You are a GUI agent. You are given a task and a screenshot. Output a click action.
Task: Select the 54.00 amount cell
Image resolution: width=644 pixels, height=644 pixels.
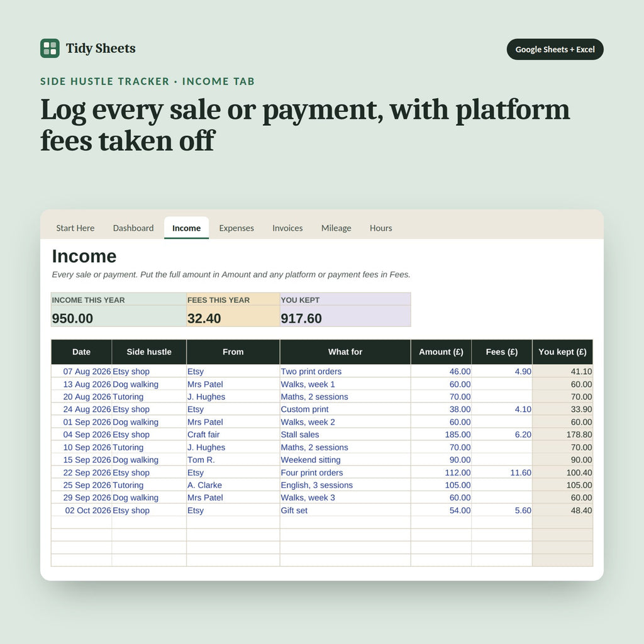coord(441,510)
